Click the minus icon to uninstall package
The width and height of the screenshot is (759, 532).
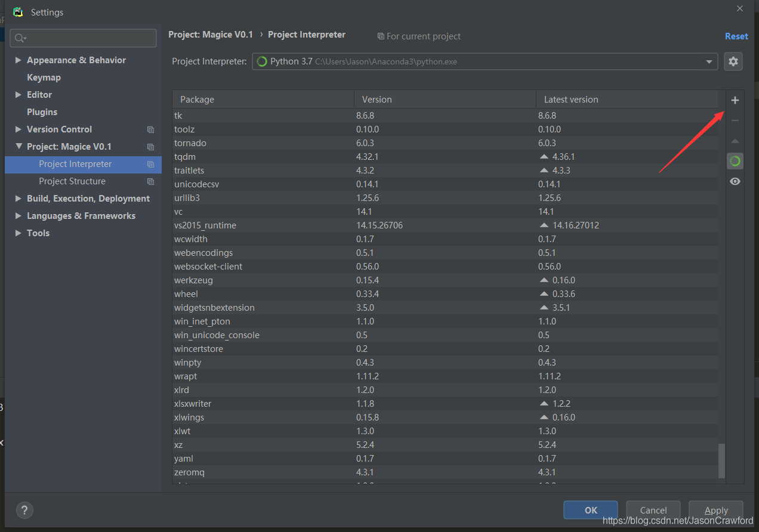coord(735,120)
